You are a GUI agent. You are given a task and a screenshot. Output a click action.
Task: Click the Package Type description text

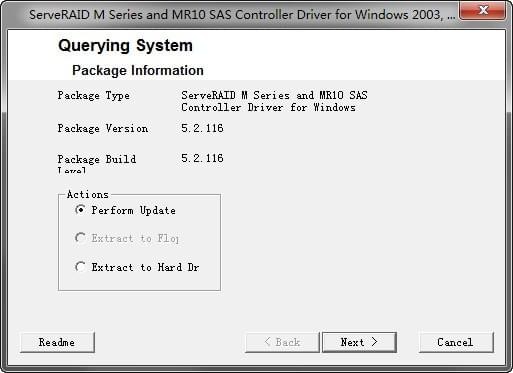(x=274, y=101)
